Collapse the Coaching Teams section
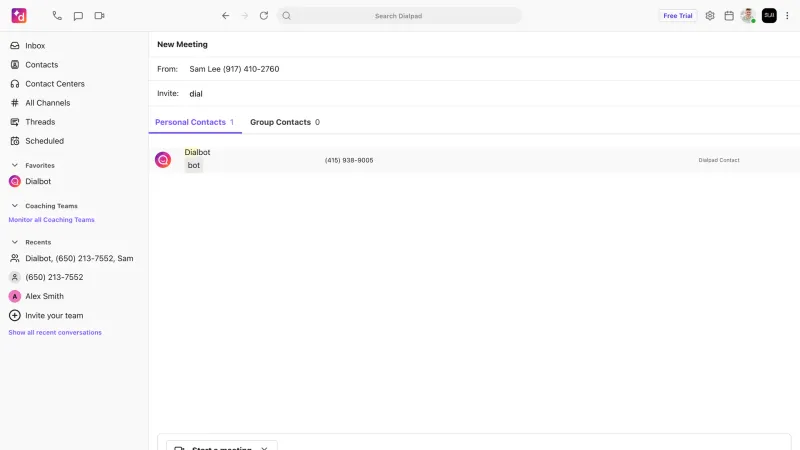Screen dimensions: 800x450 point(15,206)
